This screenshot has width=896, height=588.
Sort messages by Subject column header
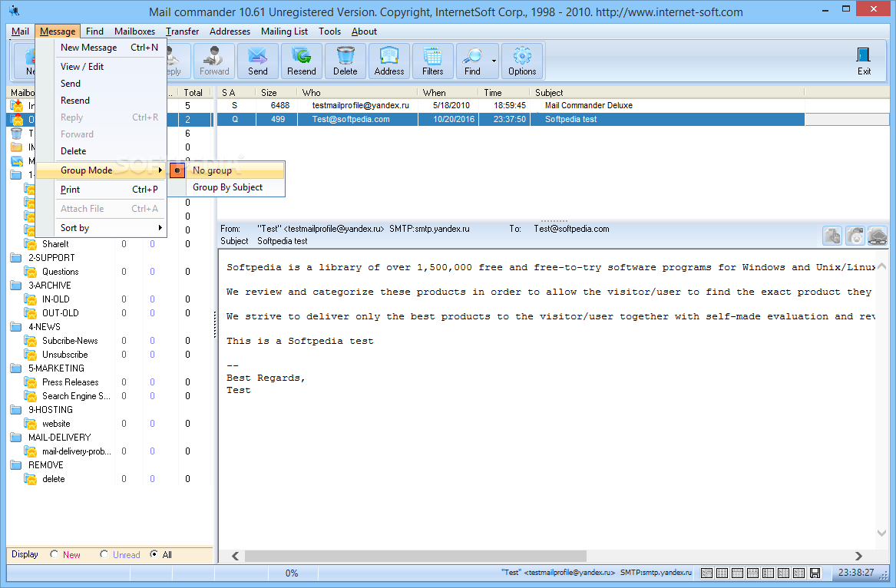(667, 93)
